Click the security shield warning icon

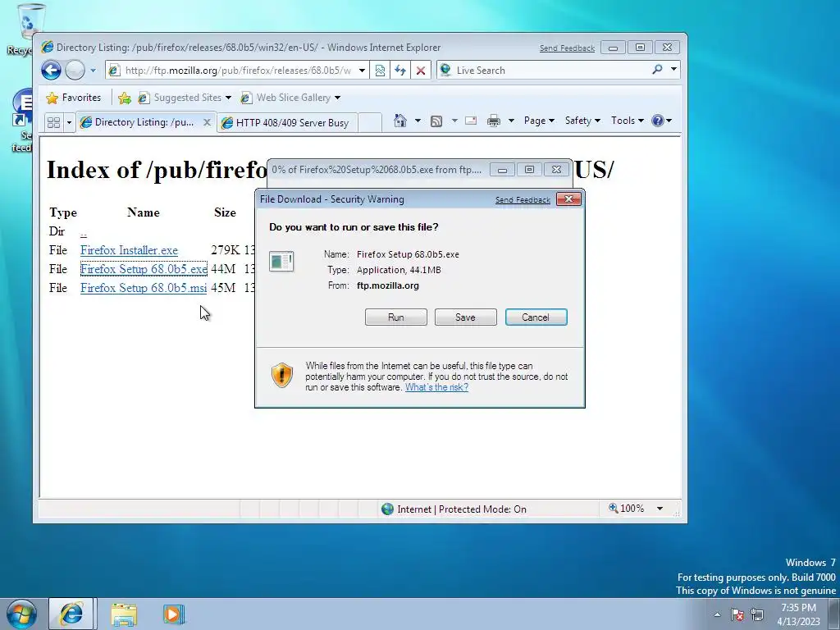click(282, 375)
